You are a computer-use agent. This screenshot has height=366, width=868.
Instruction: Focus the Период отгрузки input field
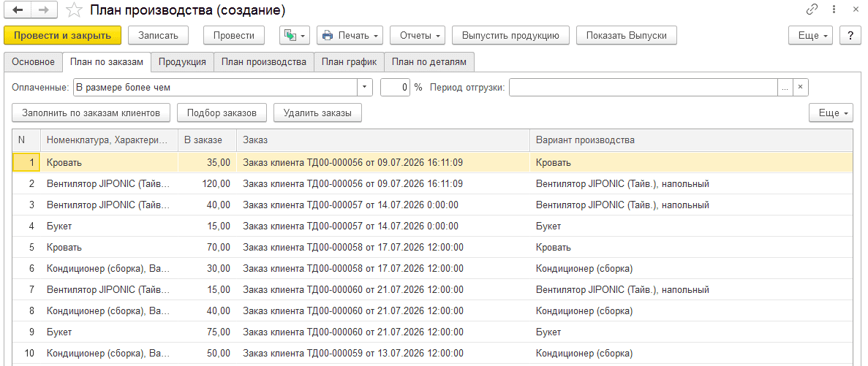[x=644, y=88]
